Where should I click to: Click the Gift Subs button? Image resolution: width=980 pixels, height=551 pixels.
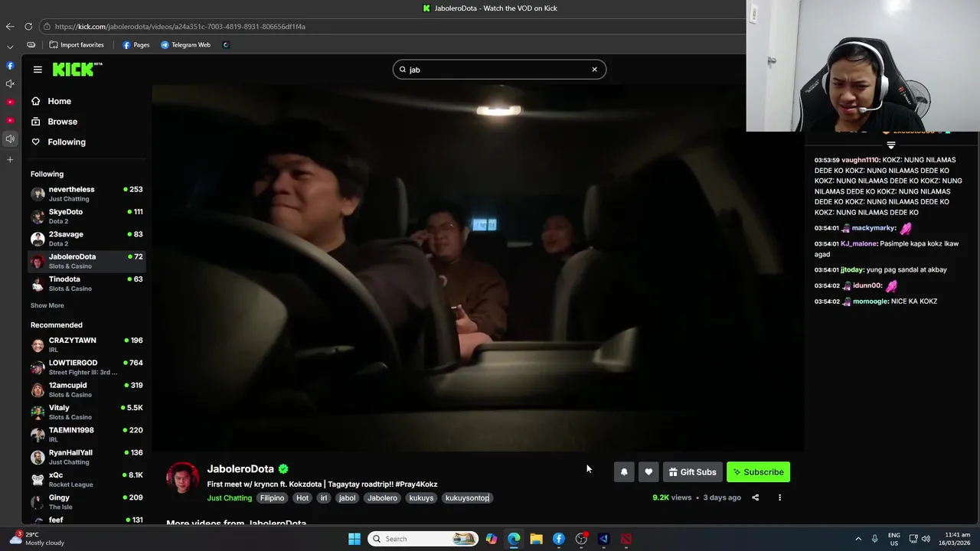click(692, 472)
